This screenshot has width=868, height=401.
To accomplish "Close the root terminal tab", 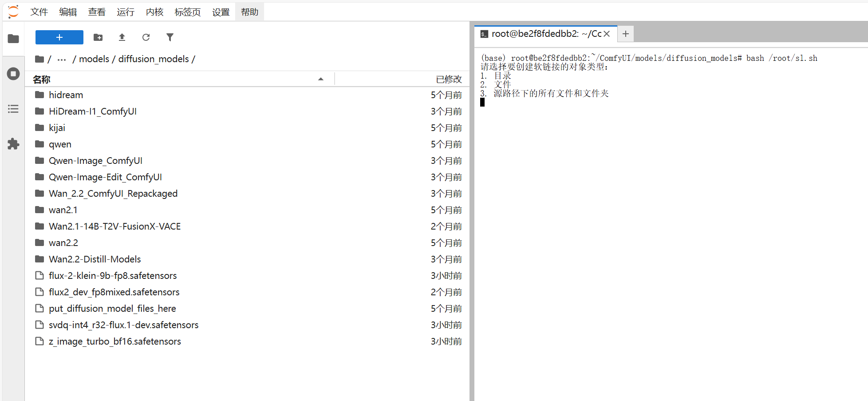I will pyautogui.click(x=607, y=34).
